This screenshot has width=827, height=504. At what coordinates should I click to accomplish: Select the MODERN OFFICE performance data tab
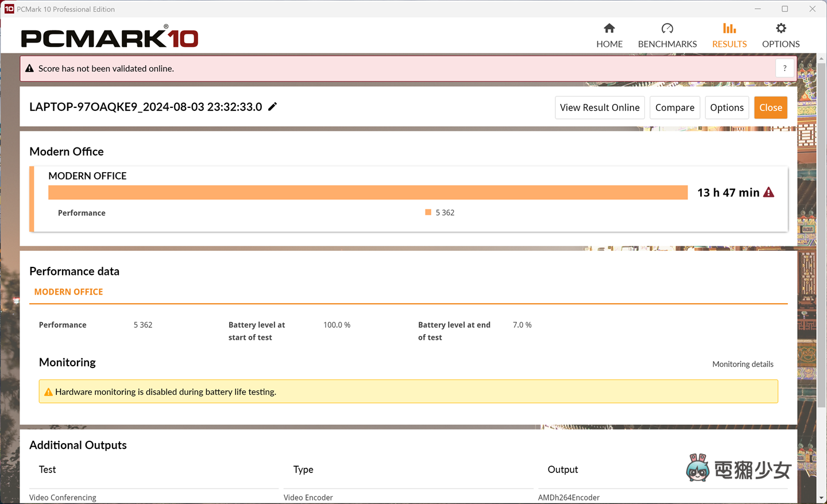point(69,292)
